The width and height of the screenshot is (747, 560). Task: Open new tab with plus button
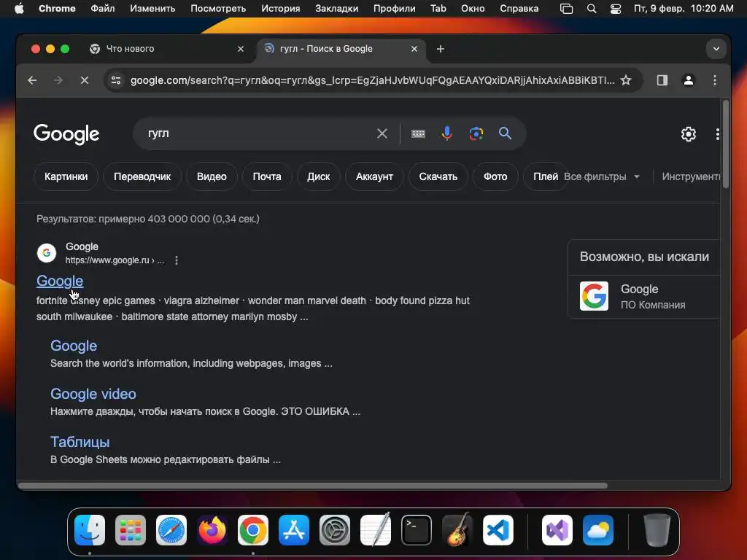441,49
